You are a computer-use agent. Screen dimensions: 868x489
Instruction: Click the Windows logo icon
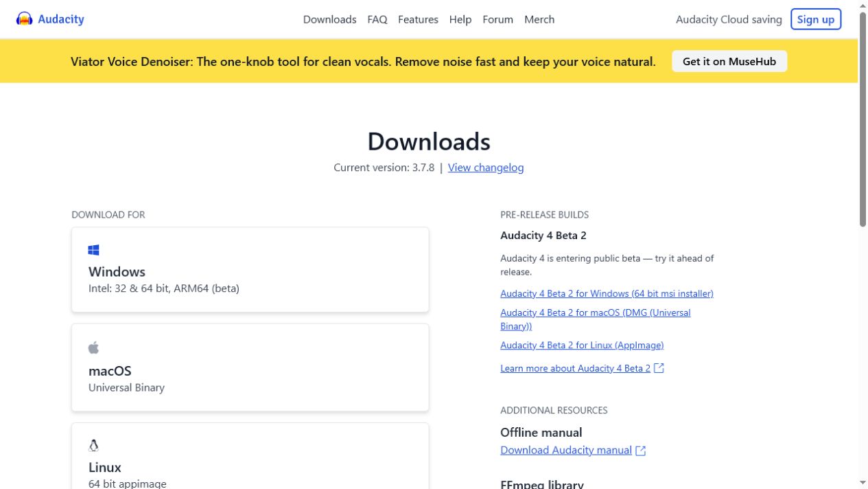[94, 250]
